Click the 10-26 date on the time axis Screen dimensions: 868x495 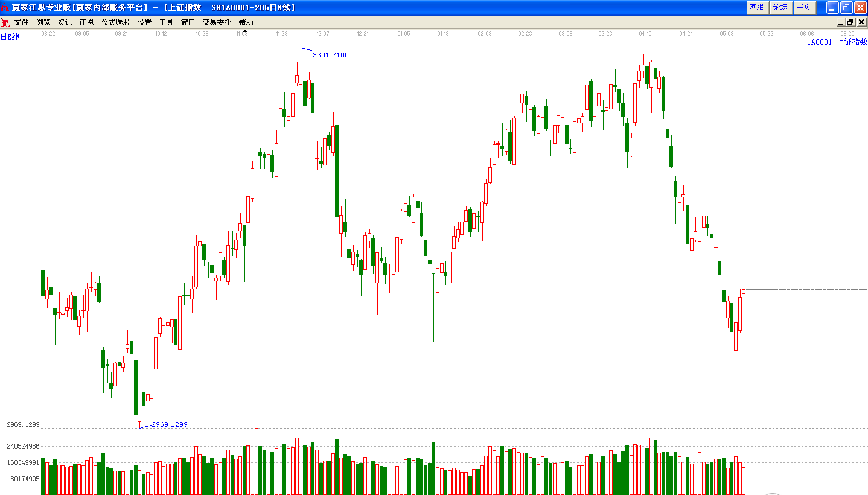[x=202, y=34]
